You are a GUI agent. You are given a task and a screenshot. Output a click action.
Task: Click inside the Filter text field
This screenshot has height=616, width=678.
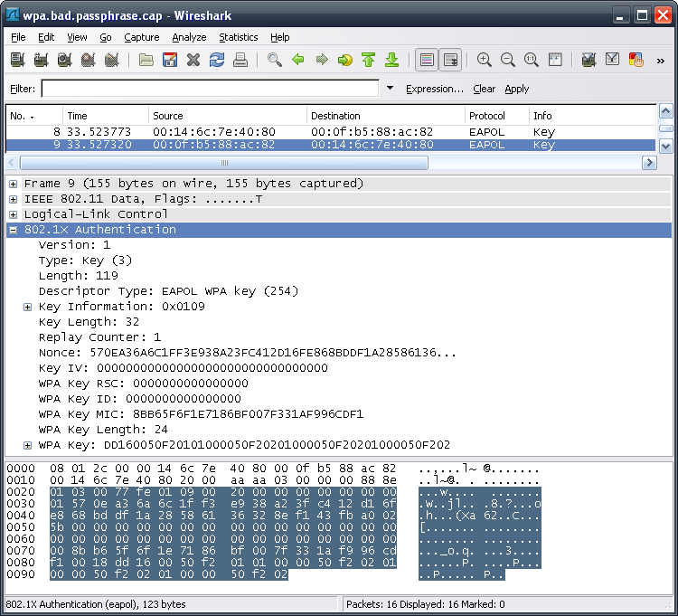point(210,89)
